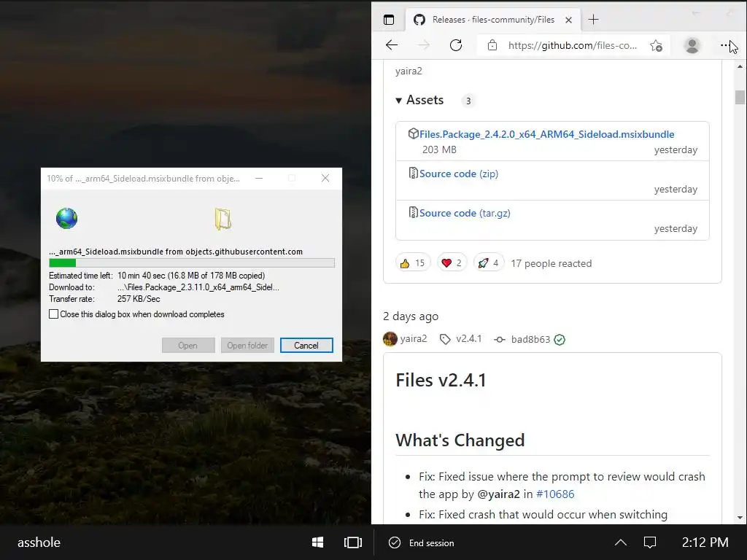Open a new browser tab
747x560 pixels.
point(593,20)
